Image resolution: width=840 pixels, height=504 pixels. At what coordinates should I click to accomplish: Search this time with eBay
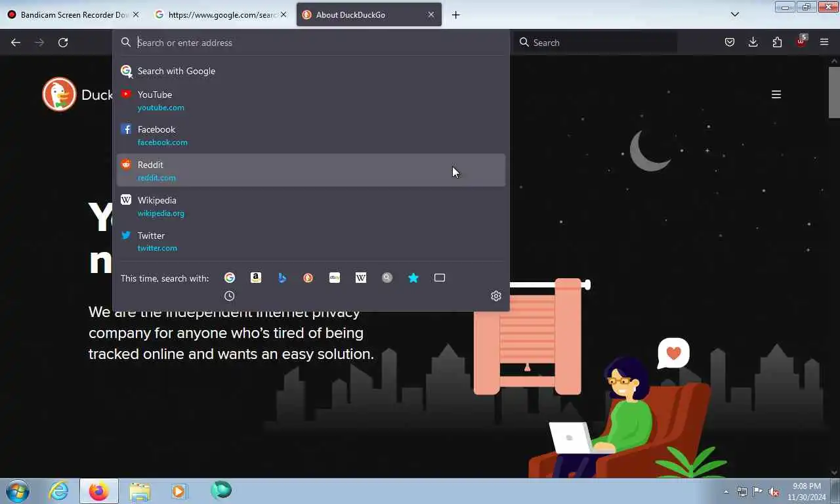pos(335,278)
